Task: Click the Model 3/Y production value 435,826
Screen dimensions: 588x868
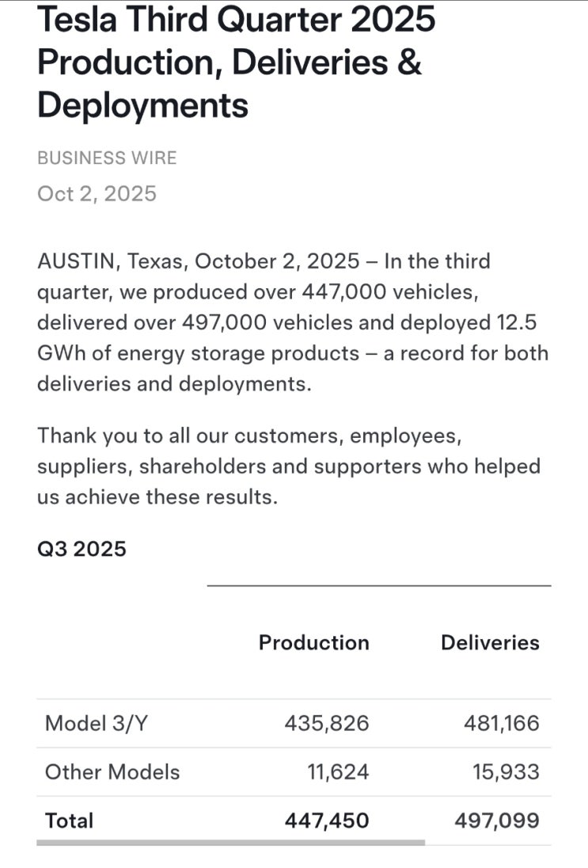Action: [x=327, y=723]
